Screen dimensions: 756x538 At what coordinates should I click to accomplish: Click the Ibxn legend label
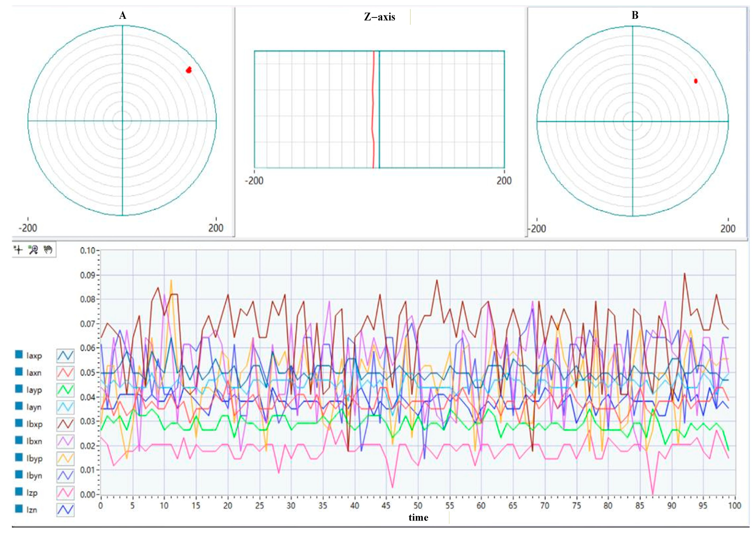tap(34, 441)
